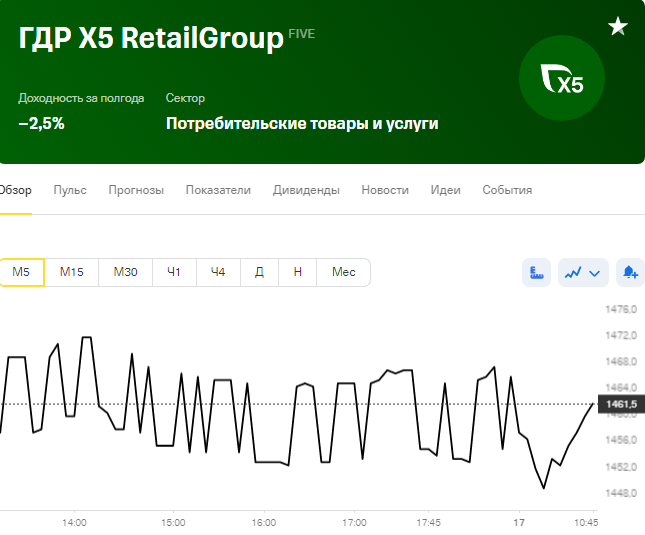Click the 1472,0 price axis label

[621, 336]
